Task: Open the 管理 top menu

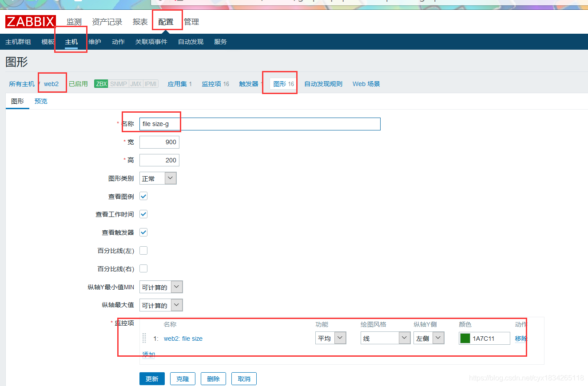Action: click(191, 22)
